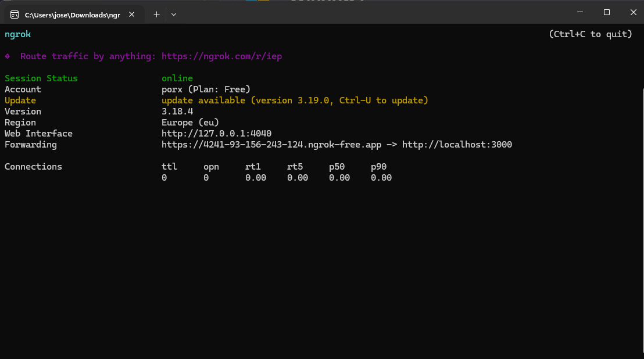Click the 'ttl' column header
This screenshot has height=359, width=644.
tap(169, 167)
